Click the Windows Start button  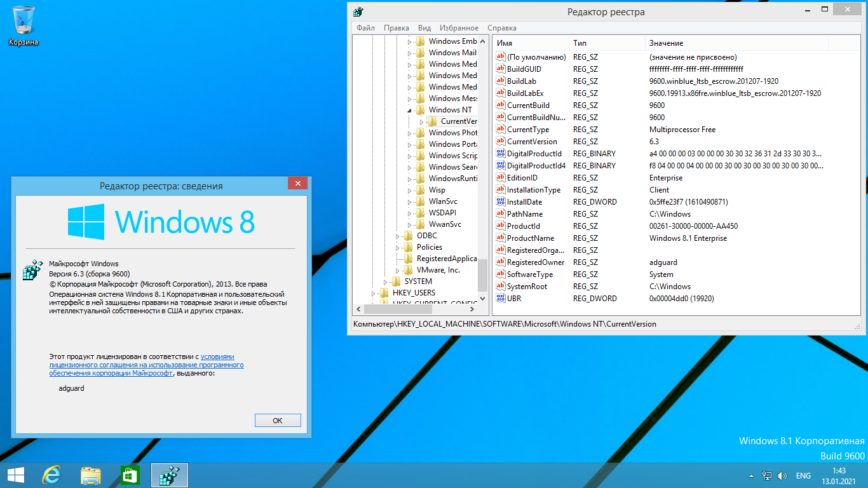tap(15, 475)
